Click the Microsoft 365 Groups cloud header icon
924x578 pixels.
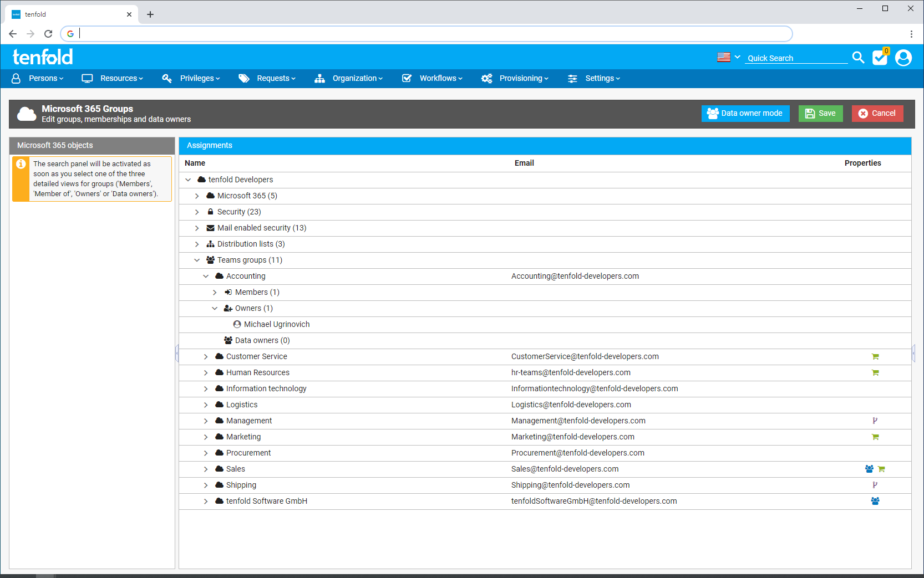click(x=27, y=114)
